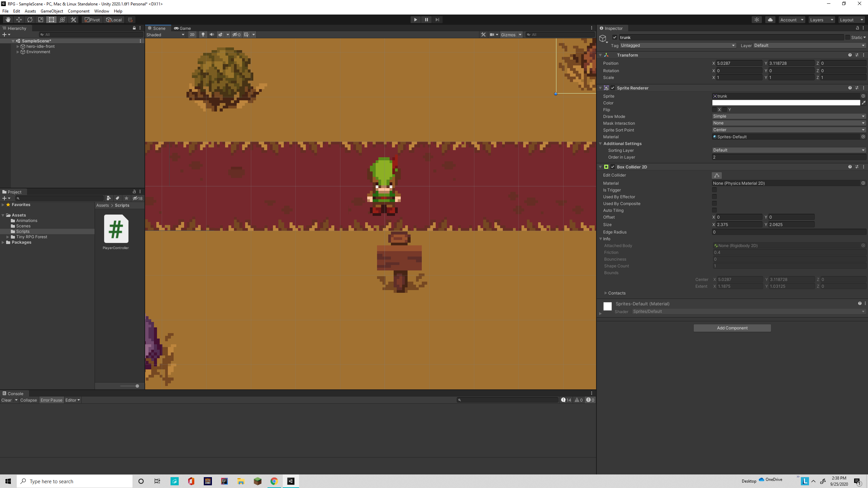Select the Transform tool

[62, 20]
